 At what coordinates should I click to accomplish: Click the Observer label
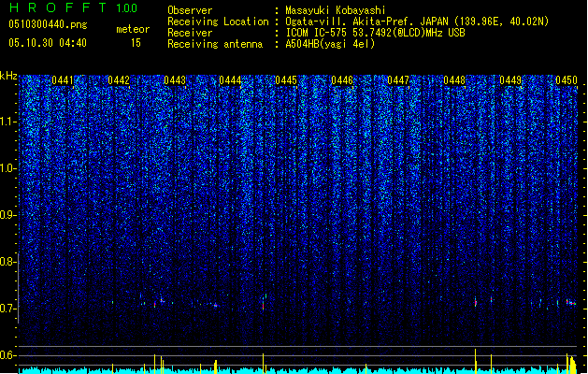pyautogui.click(x=190, y=10)
